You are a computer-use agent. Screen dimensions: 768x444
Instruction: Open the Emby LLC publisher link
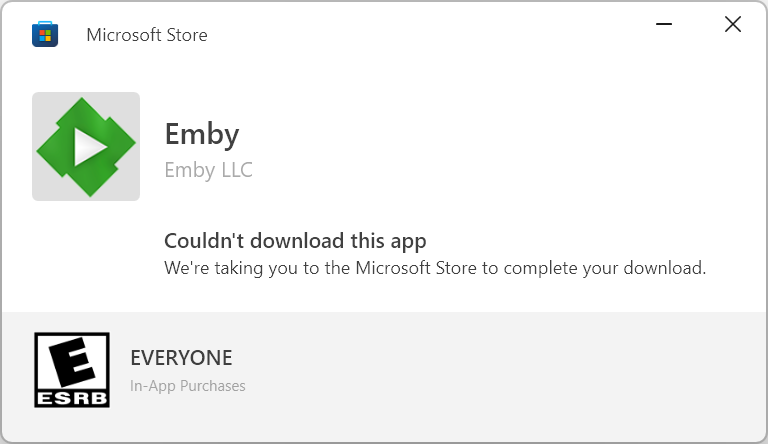(208, 170)
